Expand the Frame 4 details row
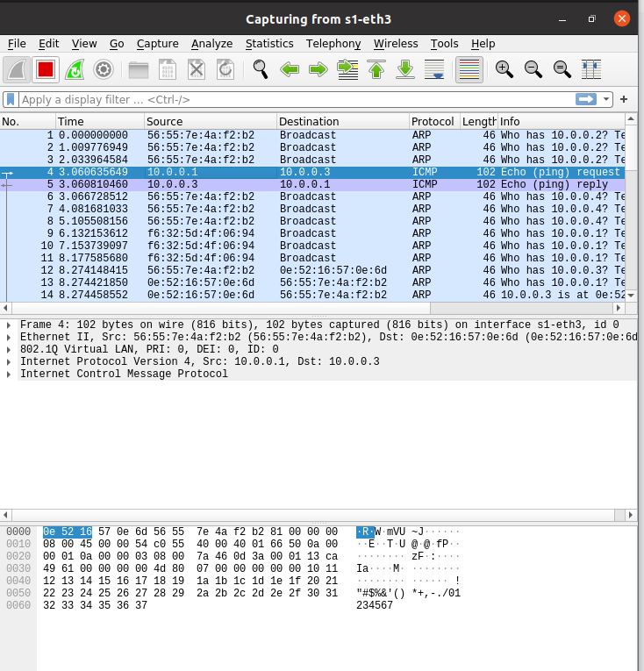 (9, 325)
